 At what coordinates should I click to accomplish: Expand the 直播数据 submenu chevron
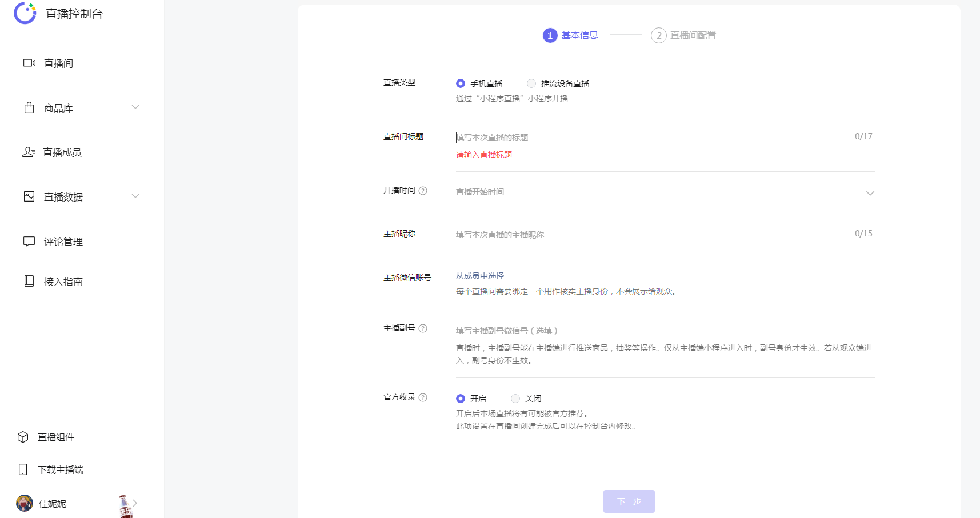(135, 196)
